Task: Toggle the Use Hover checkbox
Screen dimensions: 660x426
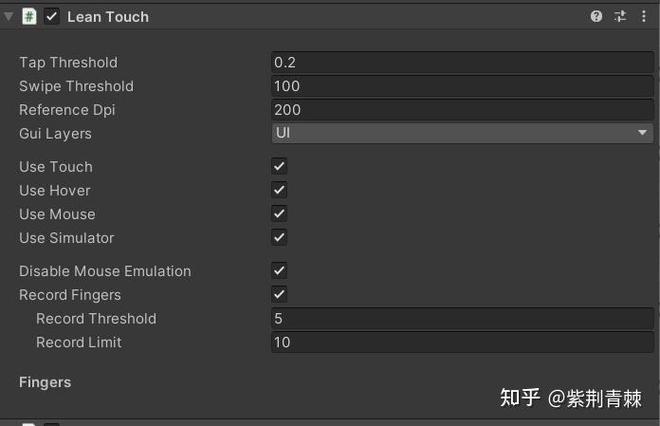Action: point(279,190)
